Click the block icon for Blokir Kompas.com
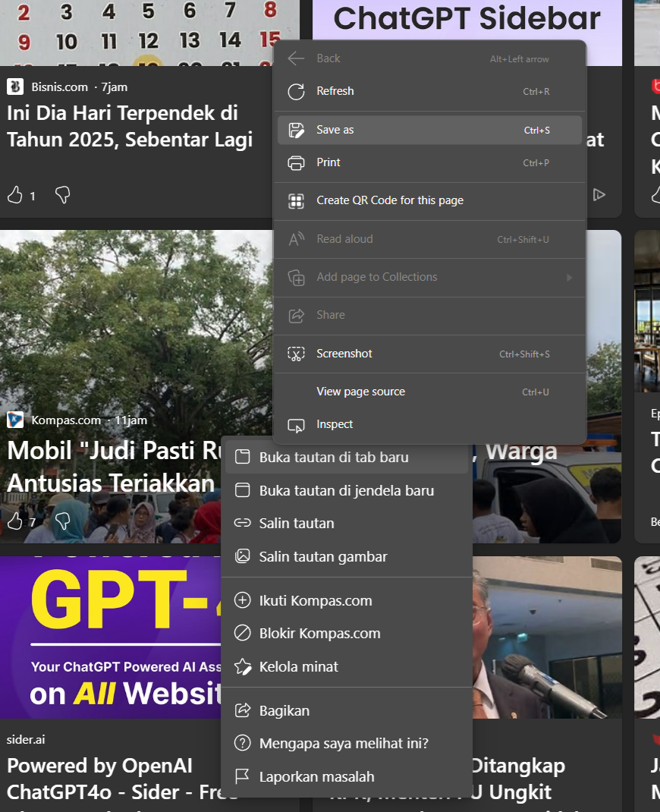 click(242, 633)
